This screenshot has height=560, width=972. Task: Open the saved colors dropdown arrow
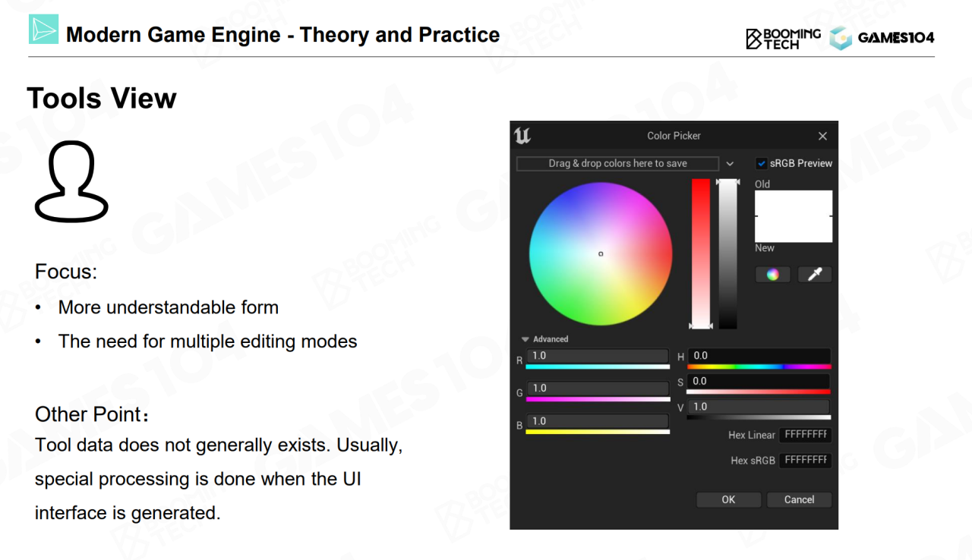730,163
